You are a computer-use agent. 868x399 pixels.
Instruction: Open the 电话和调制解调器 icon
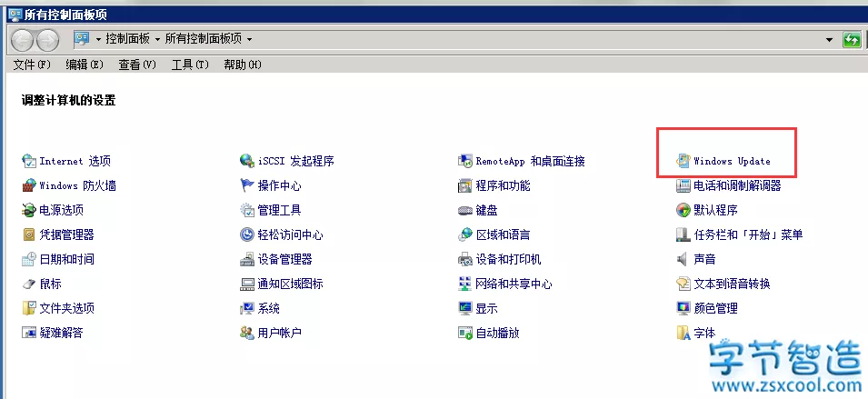[683, 185]
